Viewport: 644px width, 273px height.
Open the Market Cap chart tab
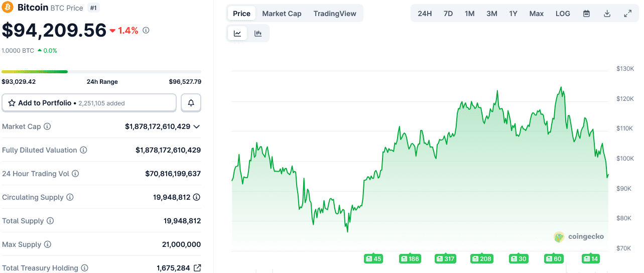click(x=282, y=14)
